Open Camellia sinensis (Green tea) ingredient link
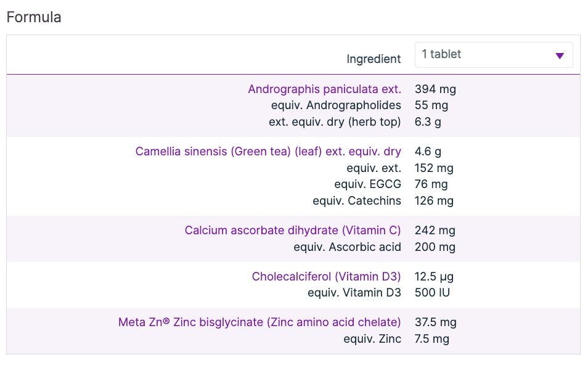The image size is (588, 381). pyautogui.click(x=268, y=152)
